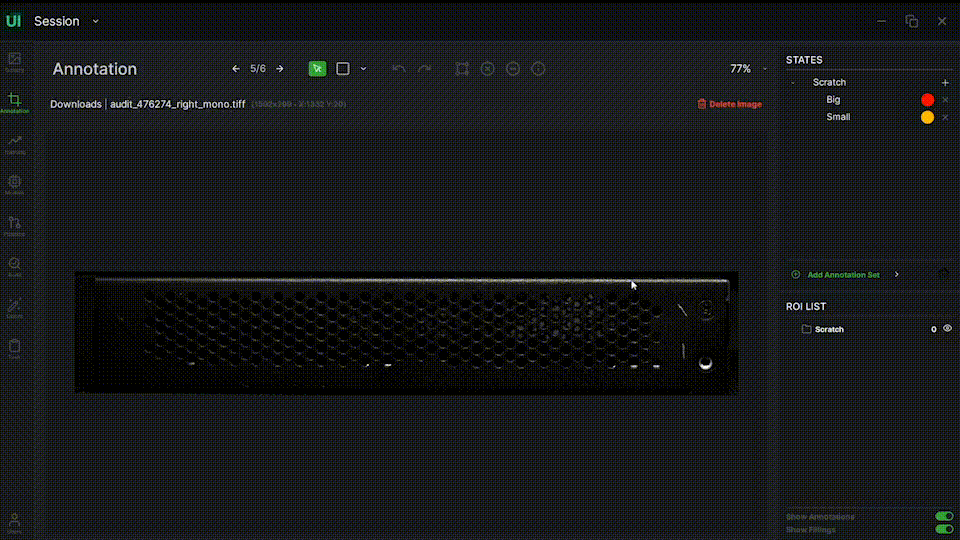
Task: Activate the green pointer select tool
Action: [x=317, y=69]
